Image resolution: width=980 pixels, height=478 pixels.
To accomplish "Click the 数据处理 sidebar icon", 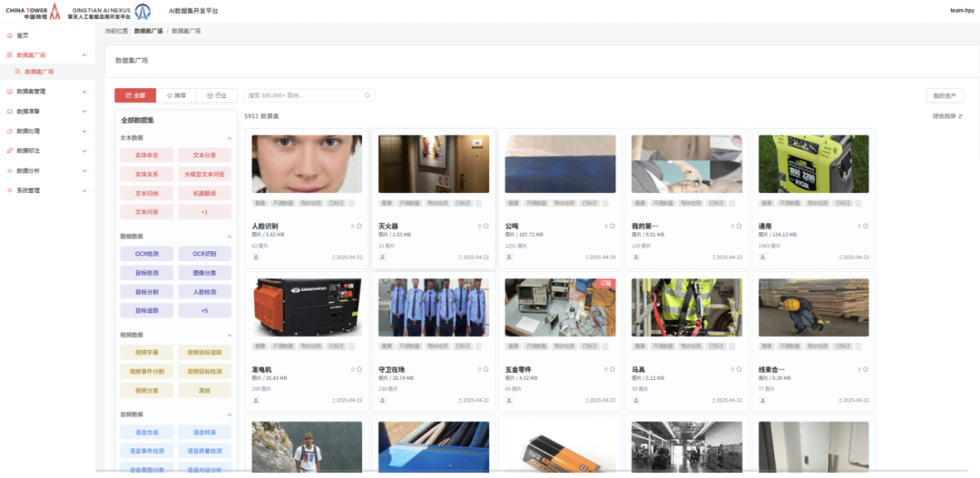I will coord(9,132).
